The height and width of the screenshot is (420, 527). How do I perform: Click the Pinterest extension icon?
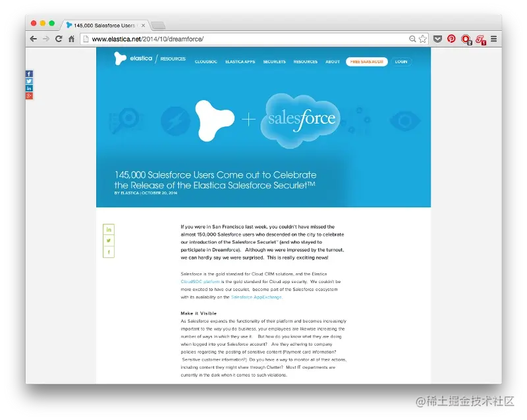click(x=451, y=39)
